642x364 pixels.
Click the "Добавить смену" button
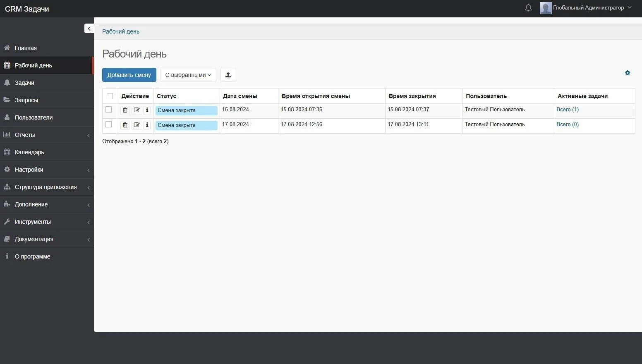point(129,75)
